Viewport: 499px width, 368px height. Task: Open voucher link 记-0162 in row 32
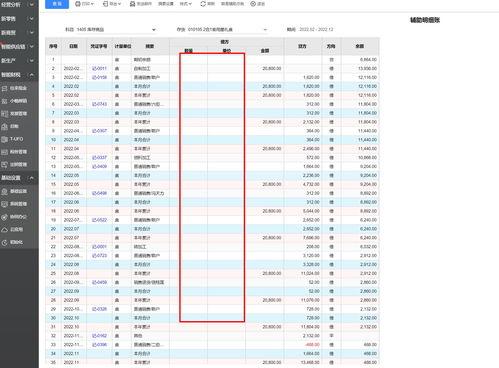click(x=99, y=336)
